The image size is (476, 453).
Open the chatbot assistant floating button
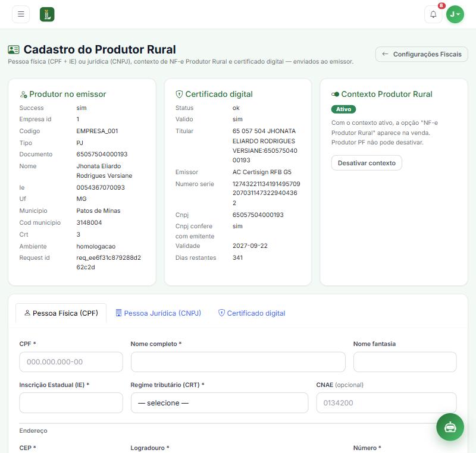(x=450, y=427)
